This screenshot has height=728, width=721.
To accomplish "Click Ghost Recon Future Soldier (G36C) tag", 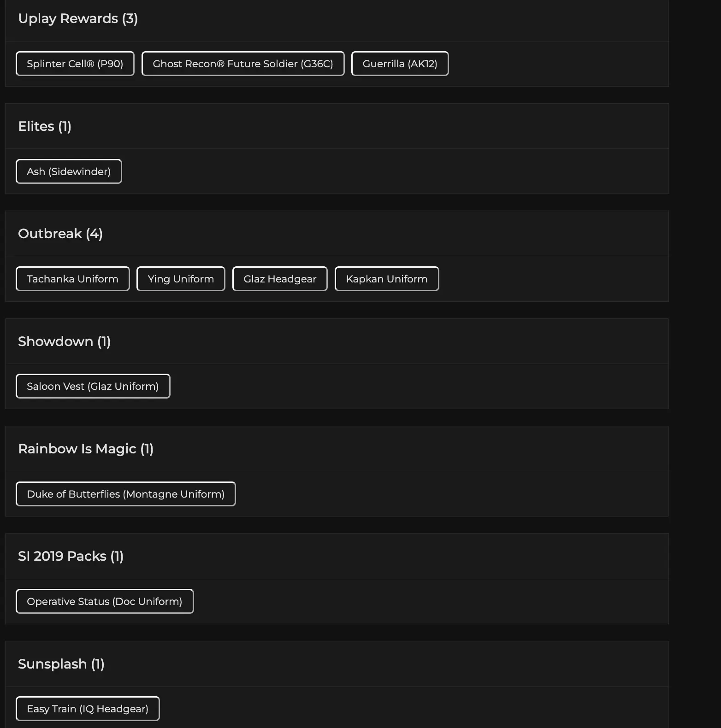I will (x=243, y=64).
